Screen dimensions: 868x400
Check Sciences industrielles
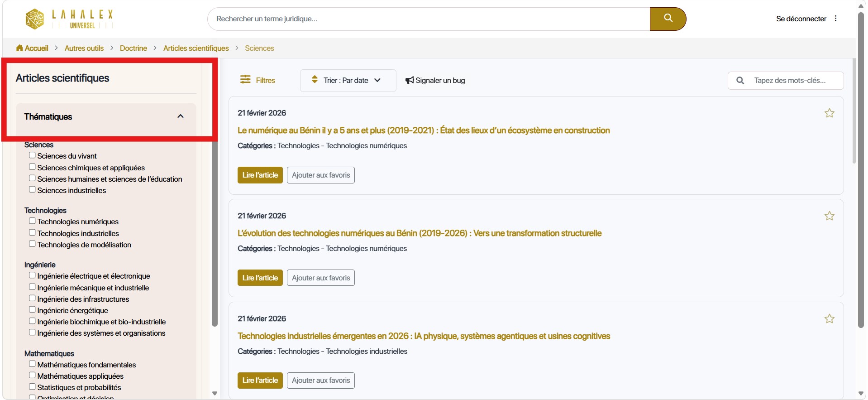tap(32, 190)
